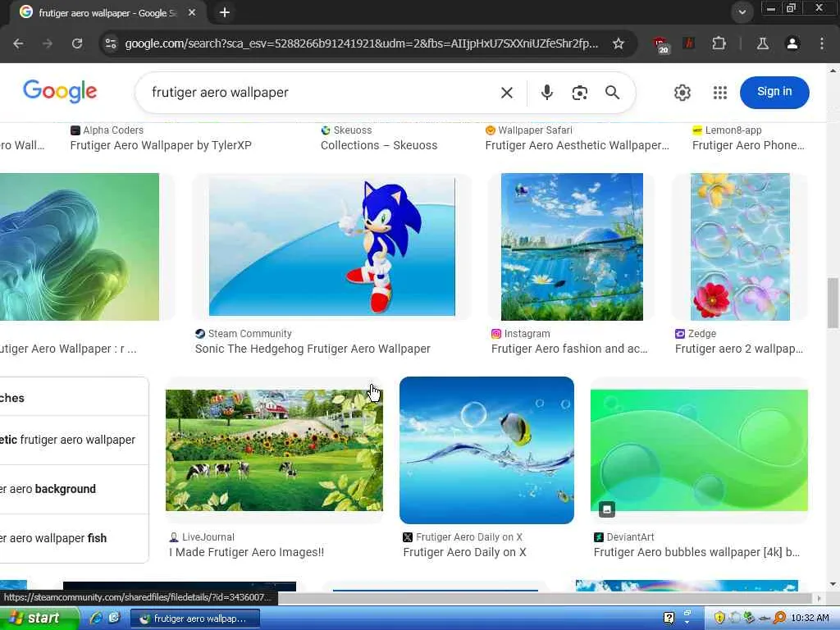Screen dimensions: 840x630
Task: Click Sonic The Hedgehog Frutiger Aero Wallpaper title
Action: click(x=313, y=349)
